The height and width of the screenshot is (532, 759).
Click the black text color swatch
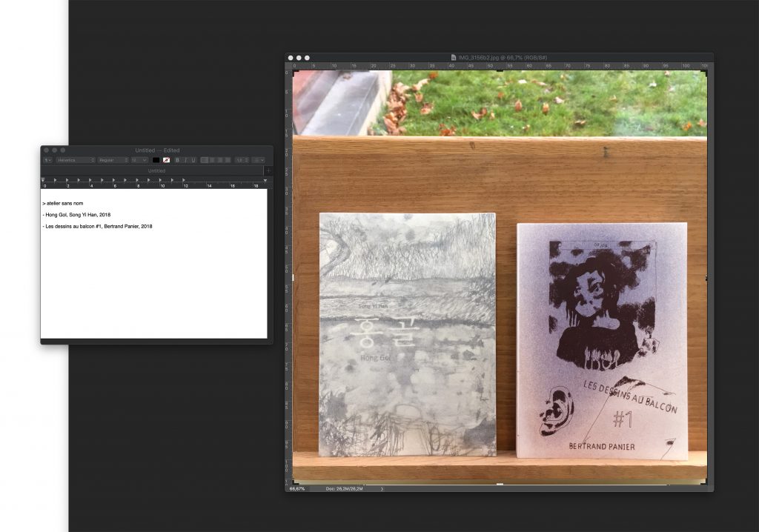156,160
